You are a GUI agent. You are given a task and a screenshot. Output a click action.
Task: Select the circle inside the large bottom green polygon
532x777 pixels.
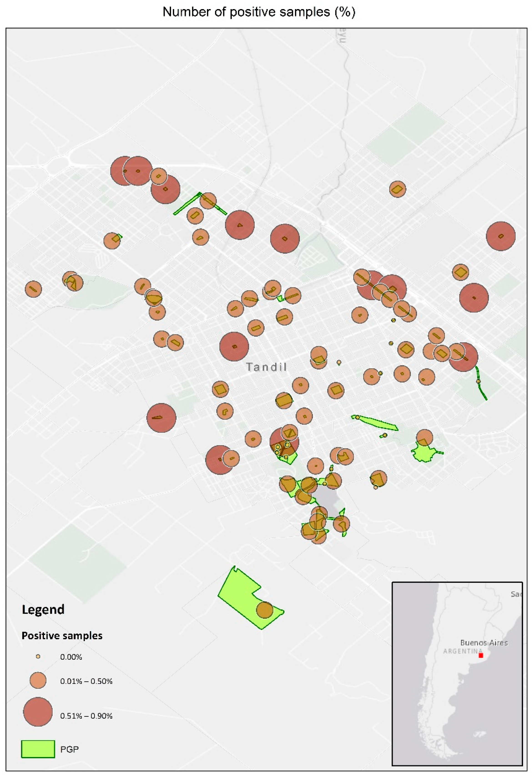tap(265, 610)
